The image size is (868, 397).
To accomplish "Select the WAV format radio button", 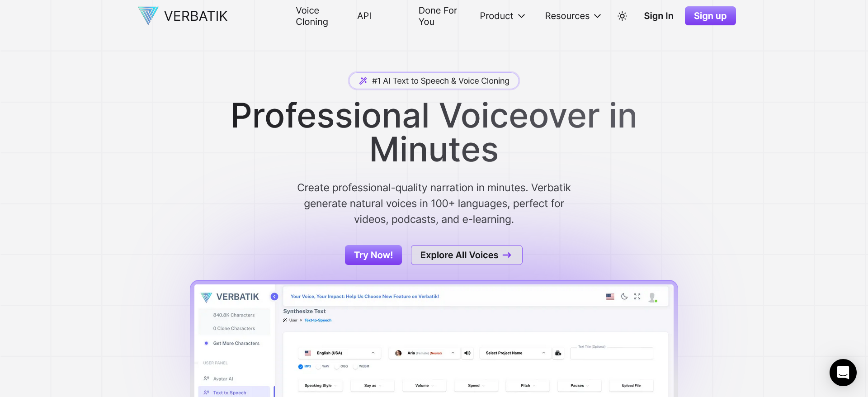I will [318, 367].
